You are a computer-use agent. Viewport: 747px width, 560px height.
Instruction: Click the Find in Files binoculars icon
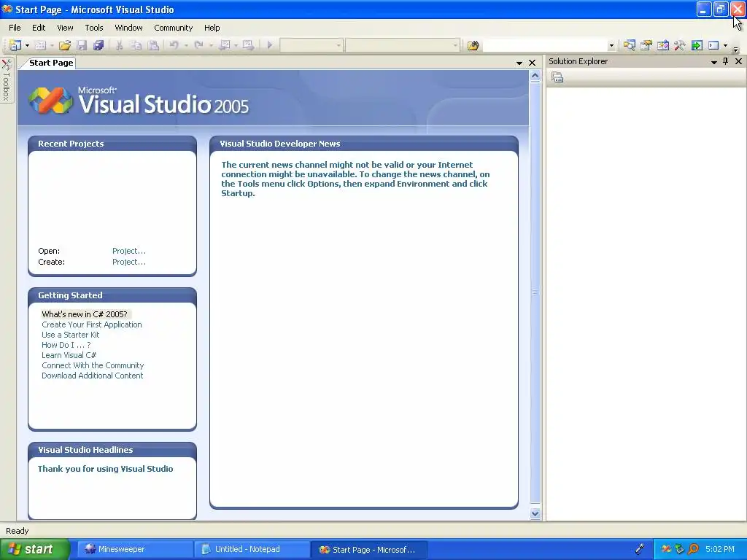pos(473,45)
